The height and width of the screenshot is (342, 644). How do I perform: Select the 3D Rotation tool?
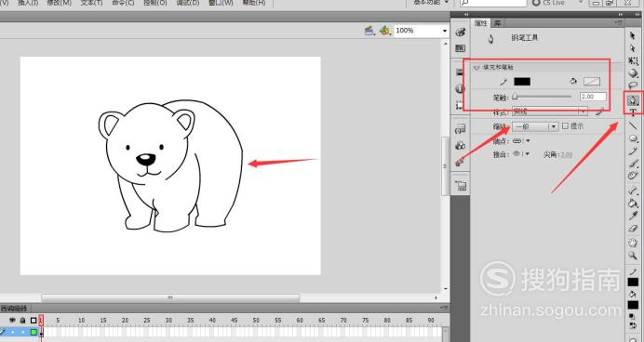coord(633,73)
